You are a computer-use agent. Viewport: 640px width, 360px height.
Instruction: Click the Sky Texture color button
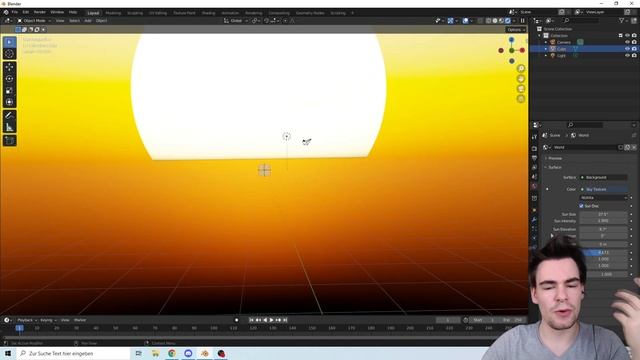(603, 189)
